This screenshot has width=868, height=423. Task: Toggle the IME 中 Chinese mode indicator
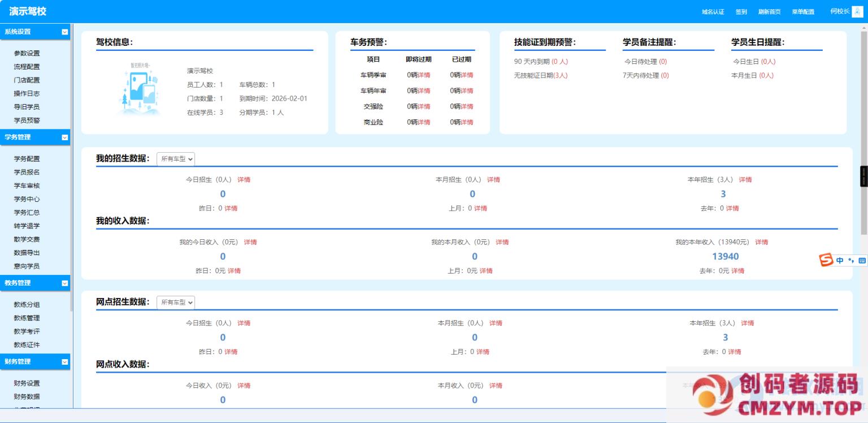(840, 260)
